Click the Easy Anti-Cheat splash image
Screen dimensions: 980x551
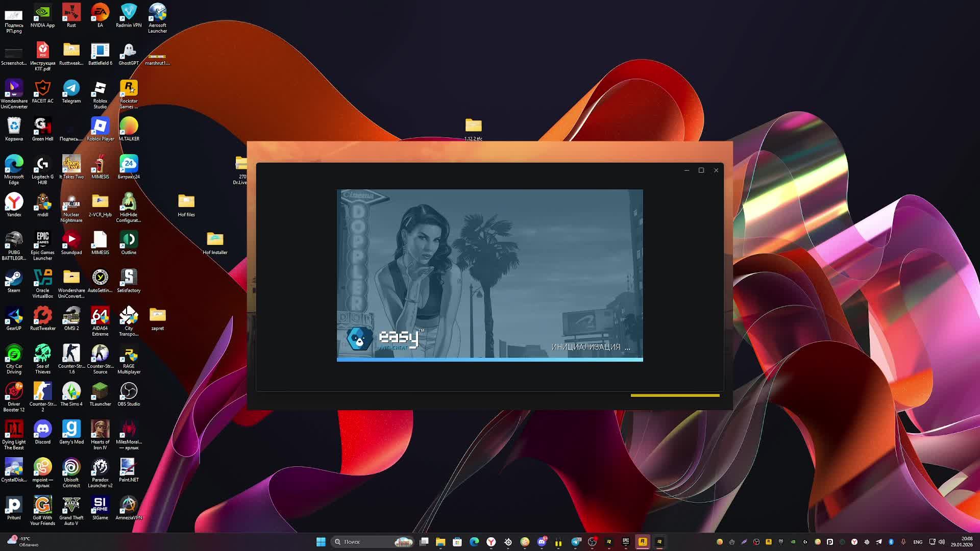point(489,274)
